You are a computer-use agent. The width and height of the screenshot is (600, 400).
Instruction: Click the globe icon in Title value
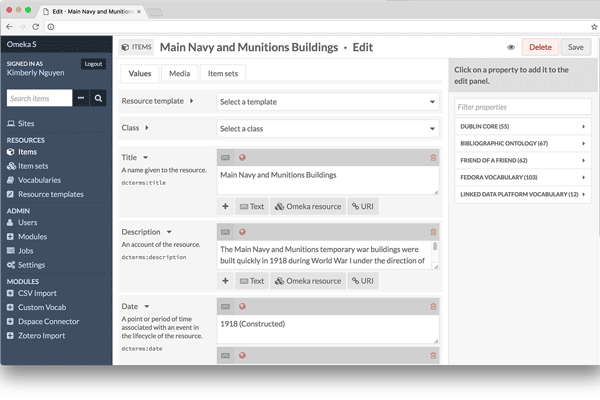(x=242, y=157)
